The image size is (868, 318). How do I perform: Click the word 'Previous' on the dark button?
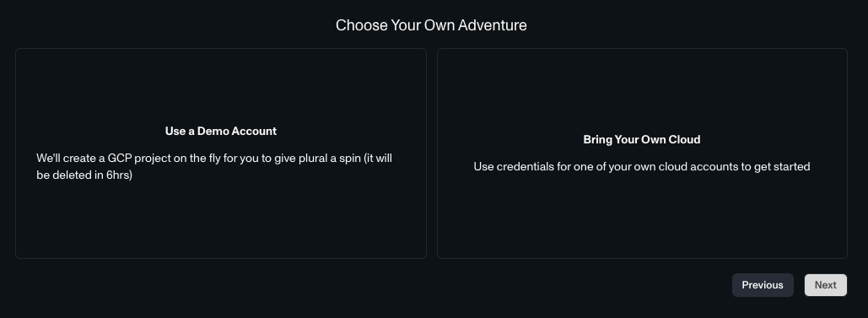pyautogui.click(x=763, y=285)
